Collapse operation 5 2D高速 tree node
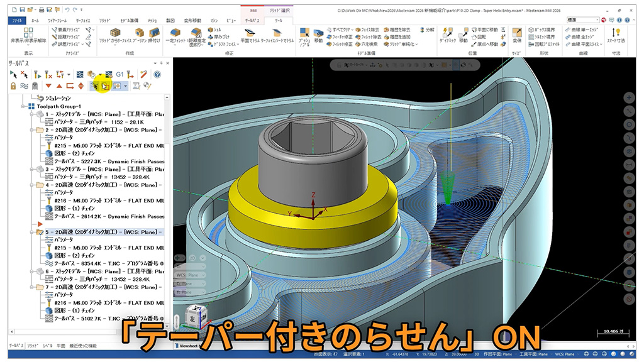This screenshot has height=362, width=644. tap(30, 232)
